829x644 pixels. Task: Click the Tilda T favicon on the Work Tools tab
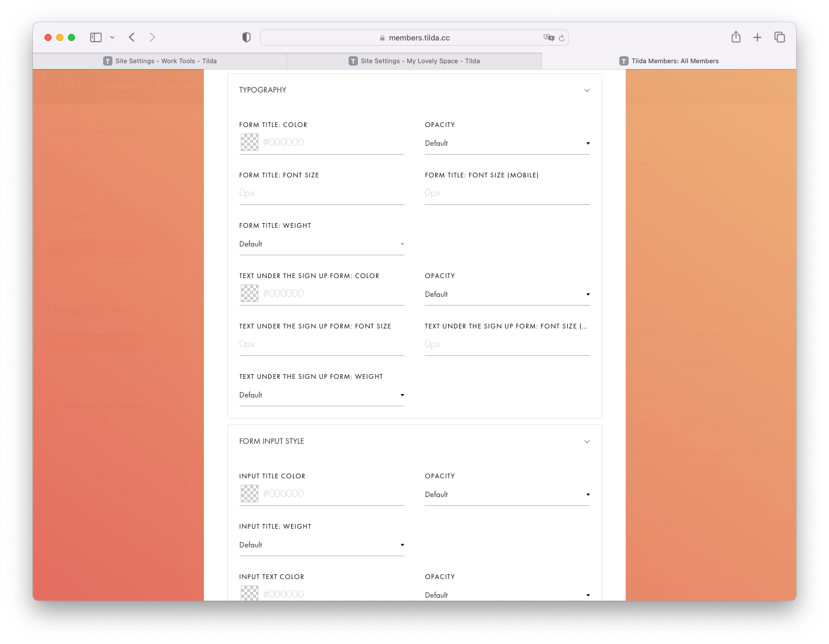[108, 60]
